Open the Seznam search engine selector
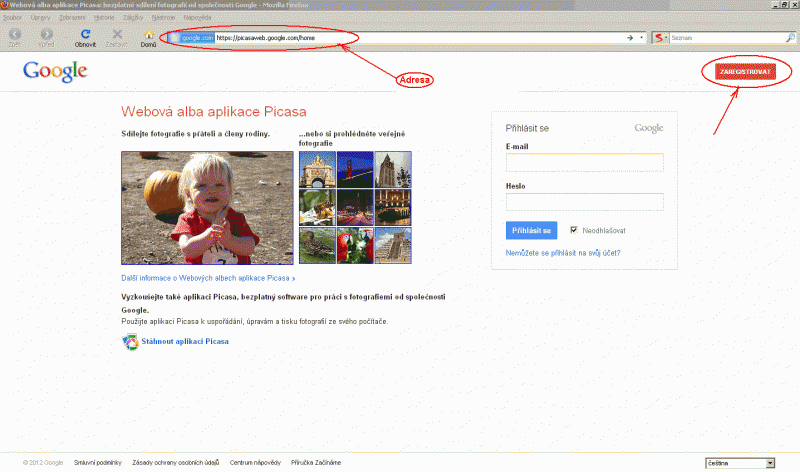The image size is (800, 472). point(660,38)
